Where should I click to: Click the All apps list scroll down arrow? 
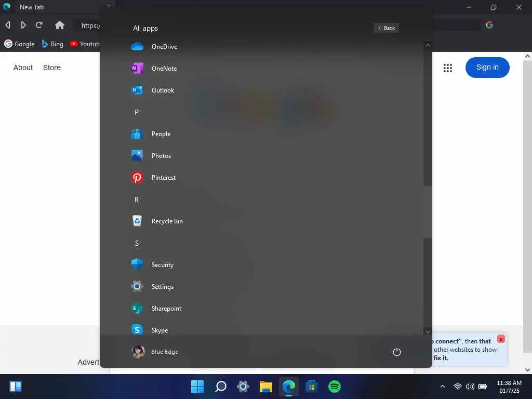pos(428,331)
